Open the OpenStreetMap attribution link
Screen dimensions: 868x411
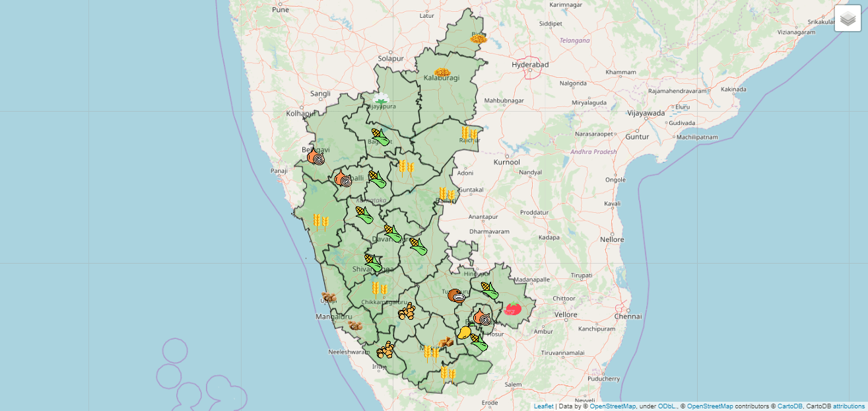pyautogui.click(x=615, y=407)
